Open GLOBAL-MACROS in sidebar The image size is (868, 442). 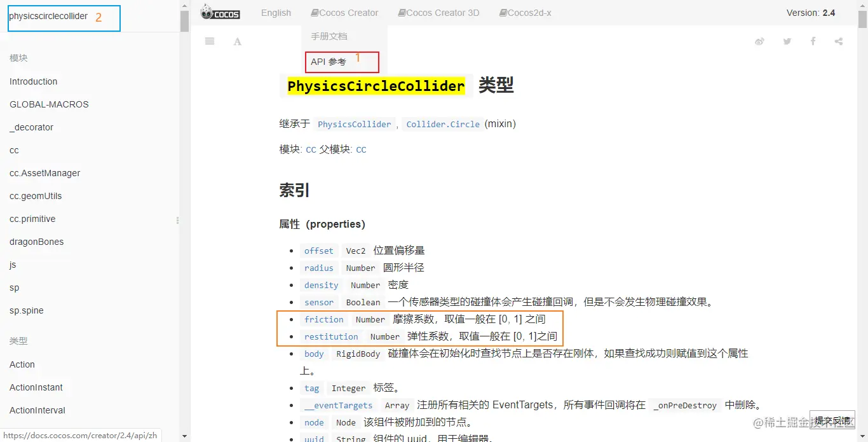pyautogui.click(x=49, y=104)
